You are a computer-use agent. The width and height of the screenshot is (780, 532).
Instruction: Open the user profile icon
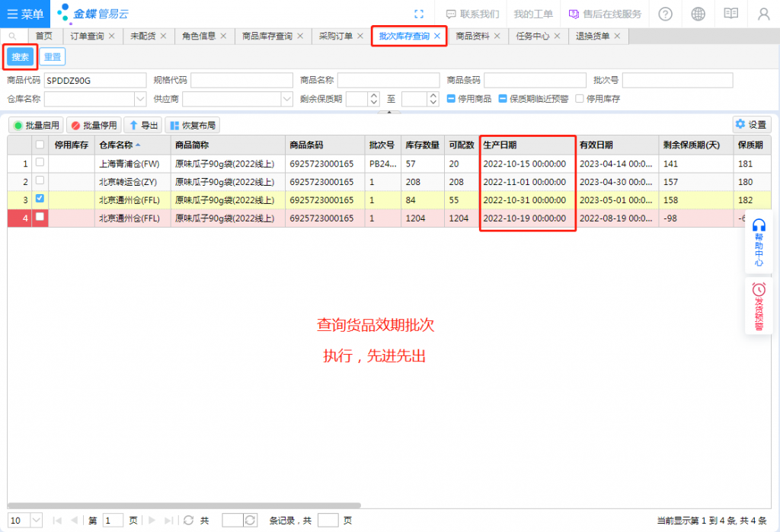pyautogui.click(x=763, y=14)
